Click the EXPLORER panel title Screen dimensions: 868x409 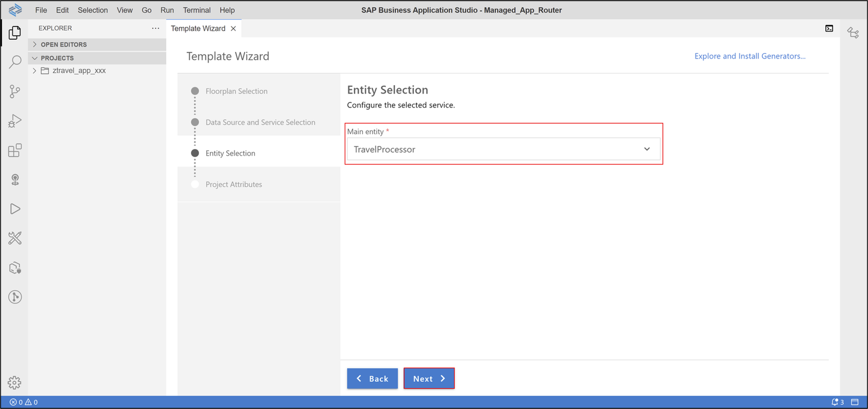pos(55,28)
